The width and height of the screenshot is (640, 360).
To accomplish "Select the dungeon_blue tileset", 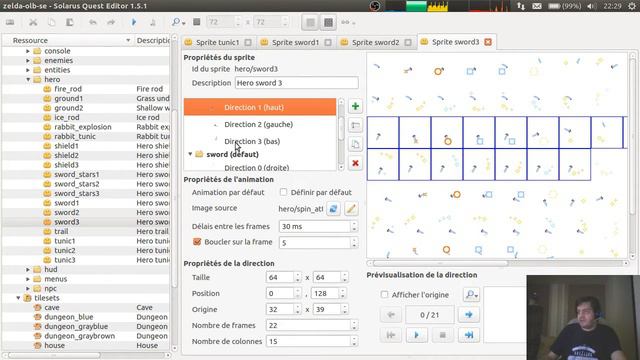I will pos(69,317).
